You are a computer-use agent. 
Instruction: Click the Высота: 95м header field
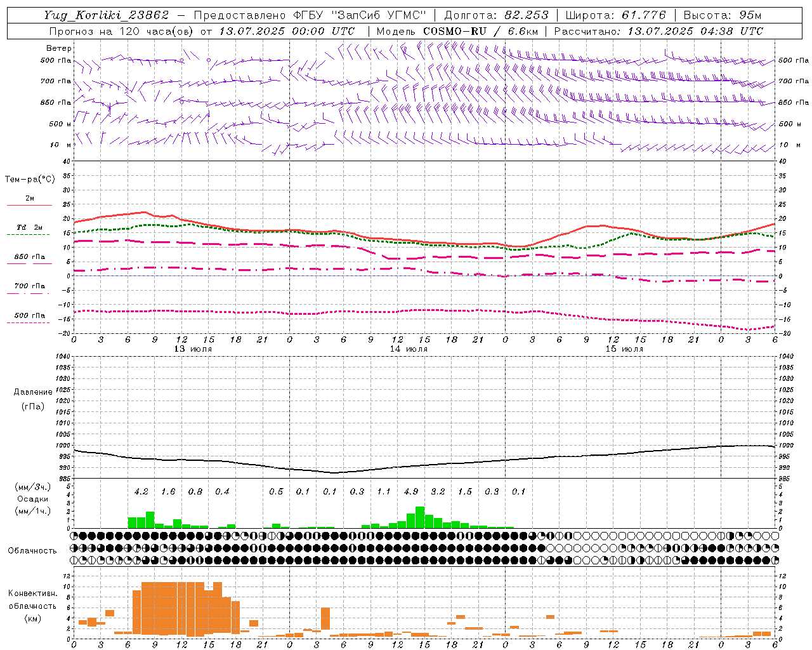pos(722,15)
